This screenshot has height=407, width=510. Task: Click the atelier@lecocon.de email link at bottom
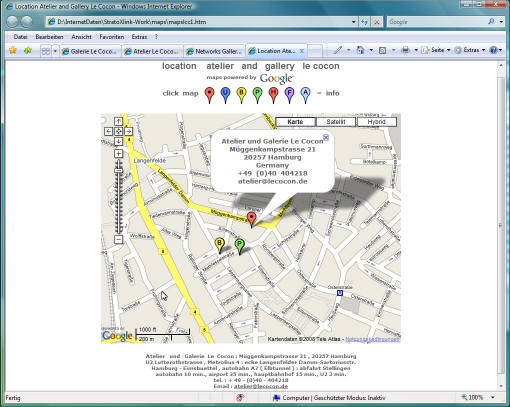261,386
